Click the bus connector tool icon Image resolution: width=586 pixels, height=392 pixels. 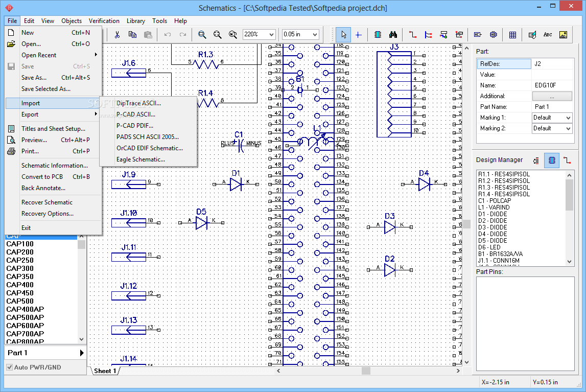pos(443,35)
